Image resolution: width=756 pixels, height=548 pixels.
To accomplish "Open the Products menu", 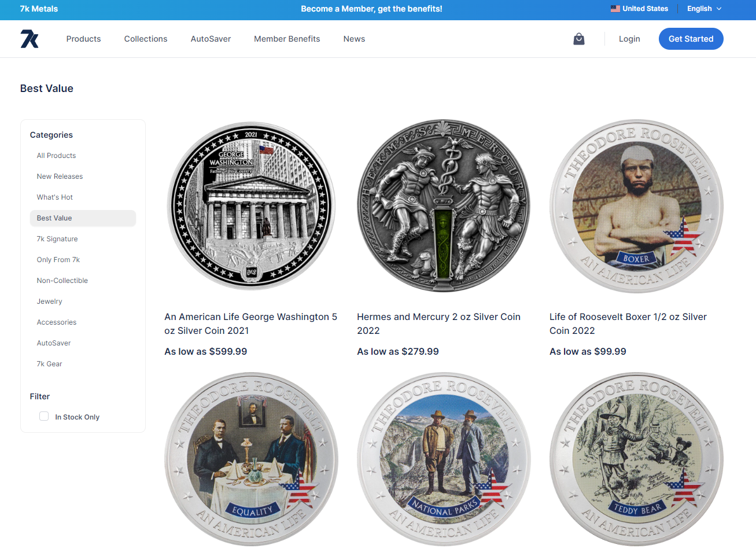I will (x=83, y=39).
